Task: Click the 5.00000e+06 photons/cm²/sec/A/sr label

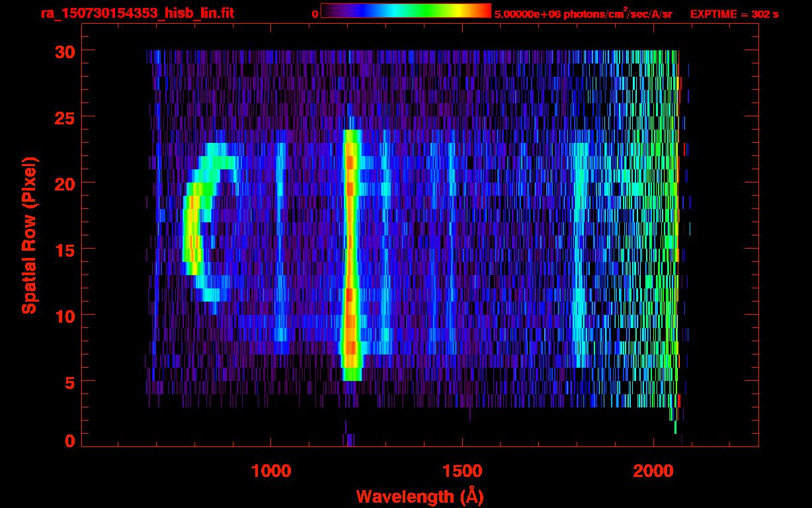Action: (x=583, y=13)
